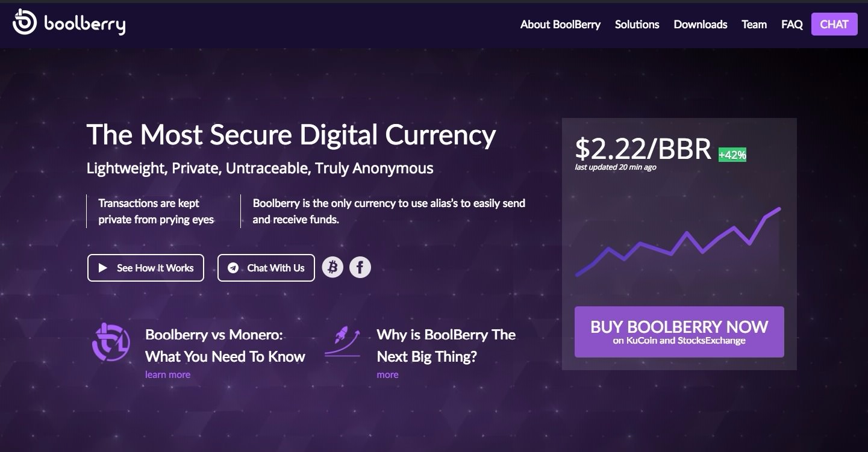The image size is (868, 452).
Task: Click the purple CHAT button
Action: pos(834,24)
